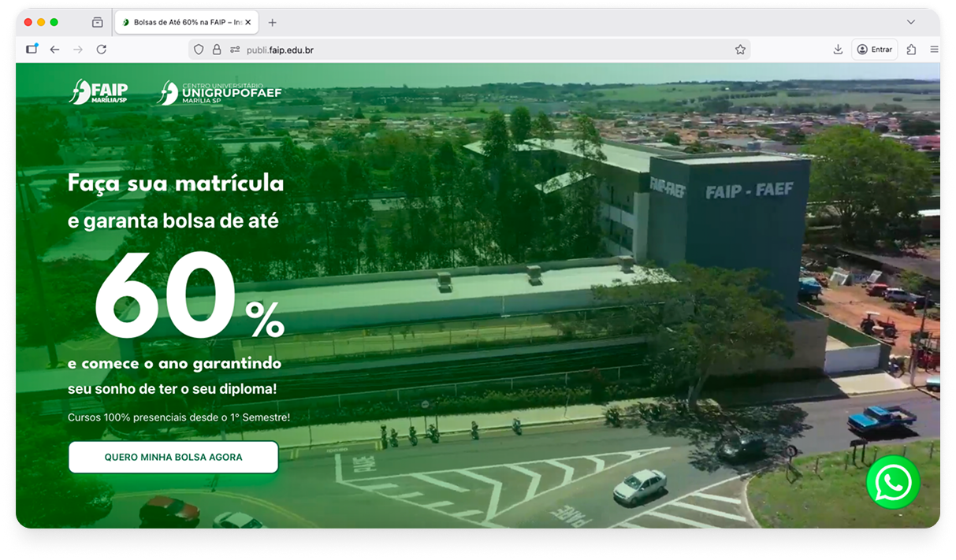Click the FAIP Marília/SP logo

click(x=99, y=92)
